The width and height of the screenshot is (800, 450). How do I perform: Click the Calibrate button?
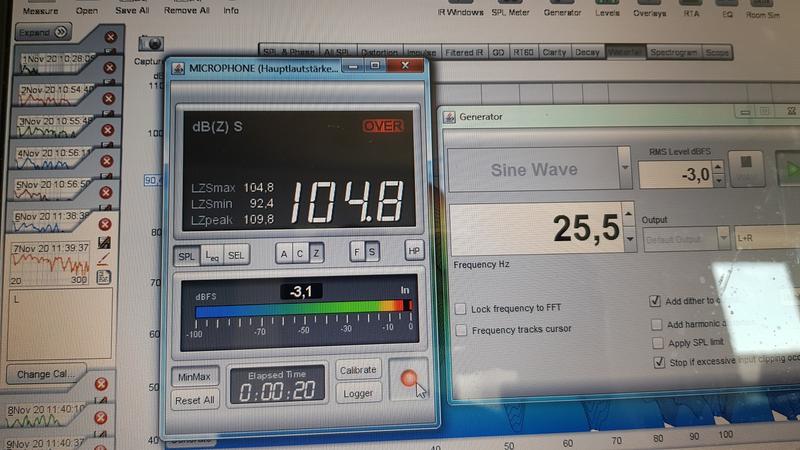coord(358,370)
